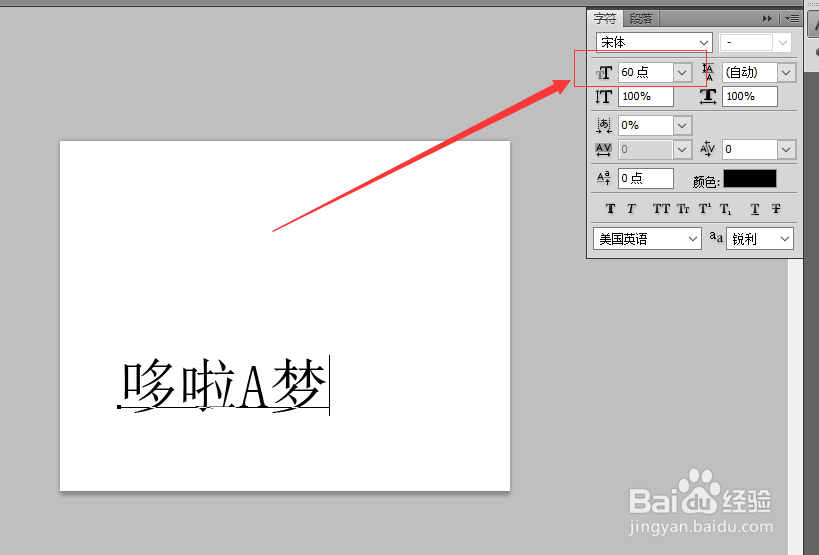Image resolution: width=819 pixels, height=555 pixels.
Task: Click the vertical scale icon
Action: [603, 97]
